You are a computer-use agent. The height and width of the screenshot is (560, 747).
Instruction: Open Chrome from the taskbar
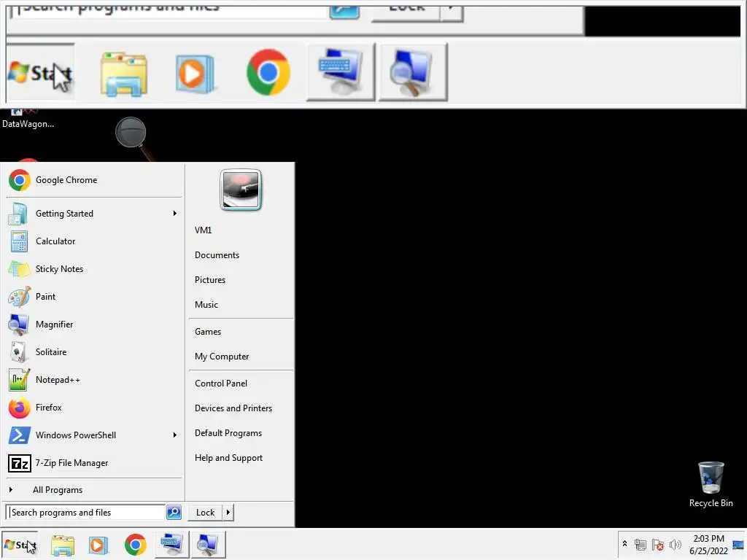(x=135, y=545)
